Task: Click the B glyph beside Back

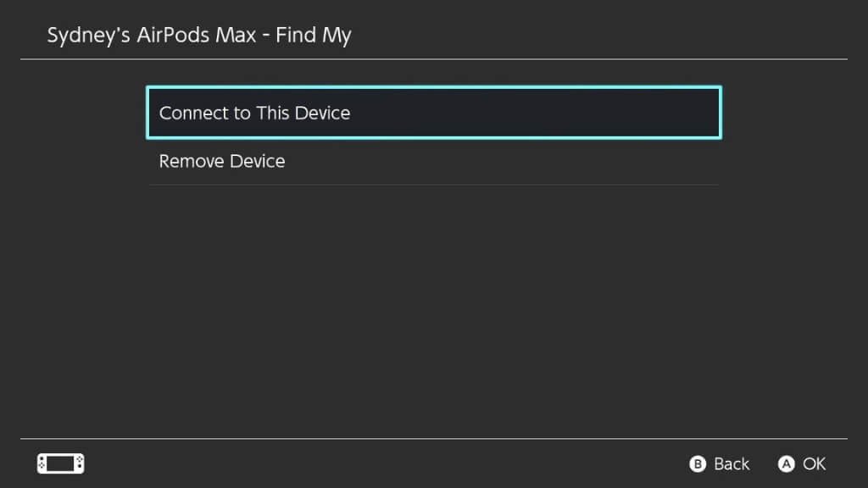Action: coord(698,463)
